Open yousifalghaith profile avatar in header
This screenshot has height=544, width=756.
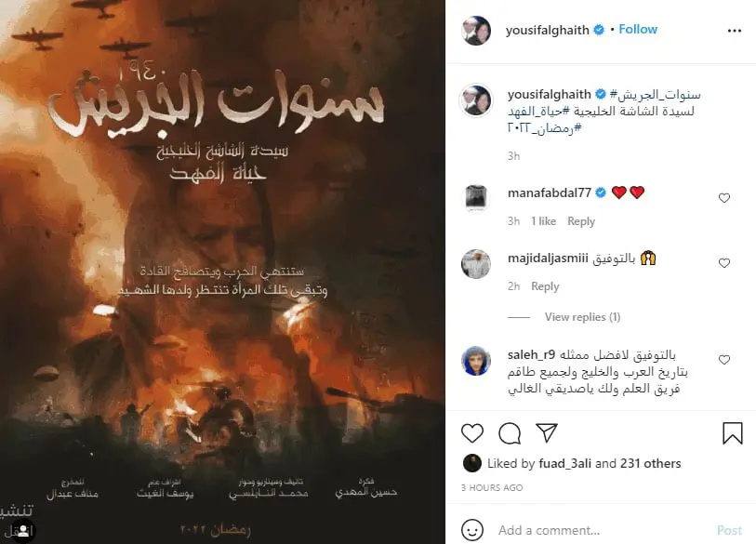476,31
